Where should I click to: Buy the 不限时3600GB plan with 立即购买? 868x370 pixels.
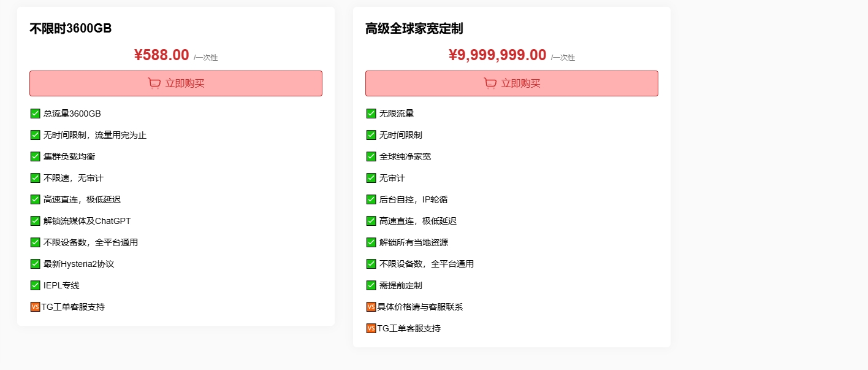[x=176, y=83]
